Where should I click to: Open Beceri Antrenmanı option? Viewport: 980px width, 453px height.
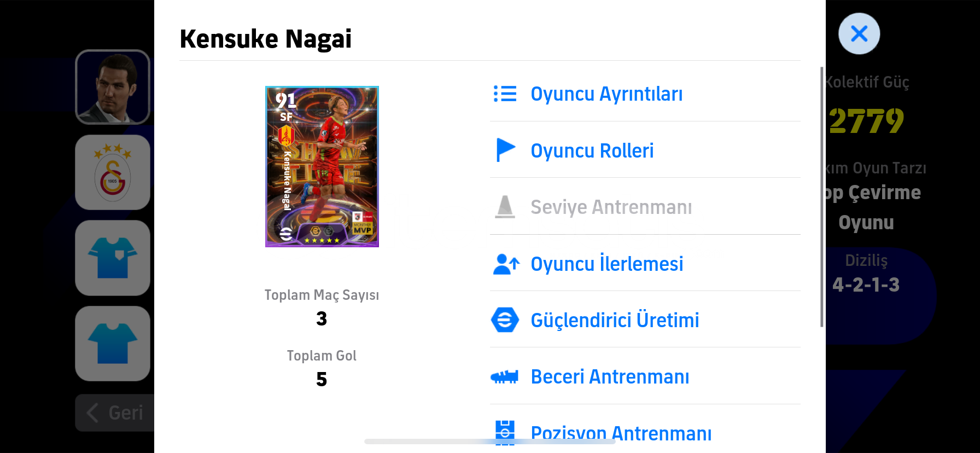tap(645, 376)
